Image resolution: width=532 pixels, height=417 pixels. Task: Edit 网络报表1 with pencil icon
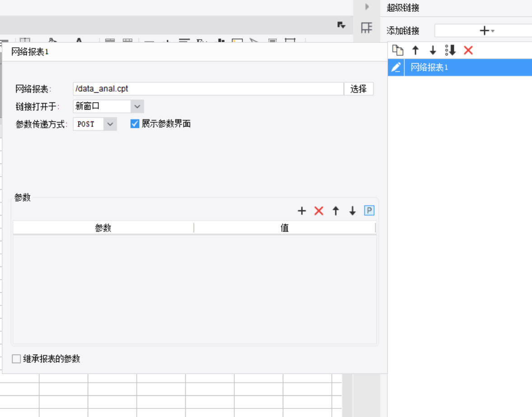pos(396,67)
